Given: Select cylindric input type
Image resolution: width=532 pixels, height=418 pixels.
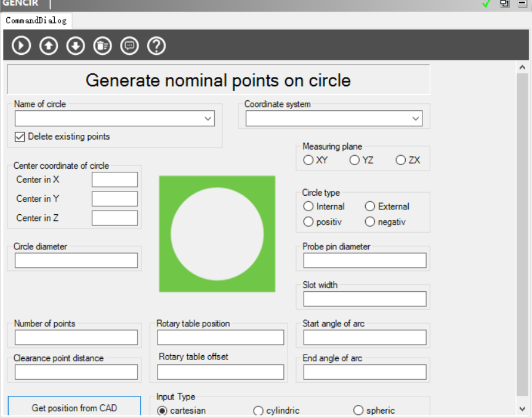Looking at the screenshot, I should tap(259, 411).
